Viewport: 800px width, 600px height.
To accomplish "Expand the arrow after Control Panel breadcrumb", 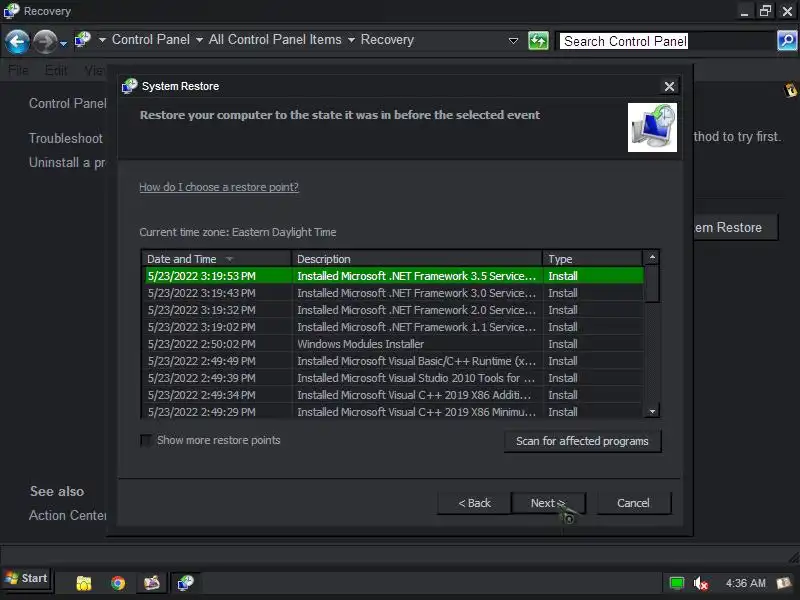I will pos(199,40).
